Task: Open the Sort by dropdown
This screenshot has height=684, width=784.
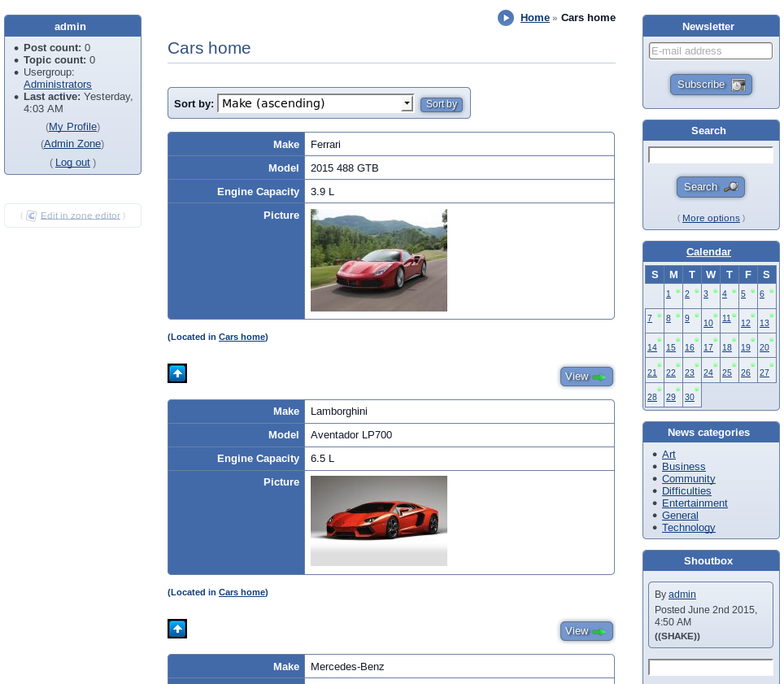Action: tap(316, 103)
